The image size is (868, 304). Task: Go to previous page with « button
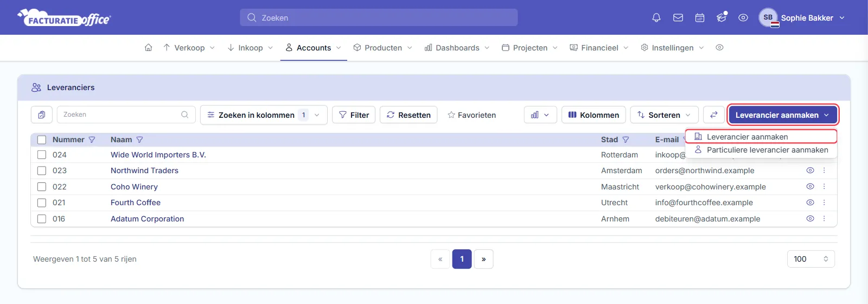coord(440,259)
